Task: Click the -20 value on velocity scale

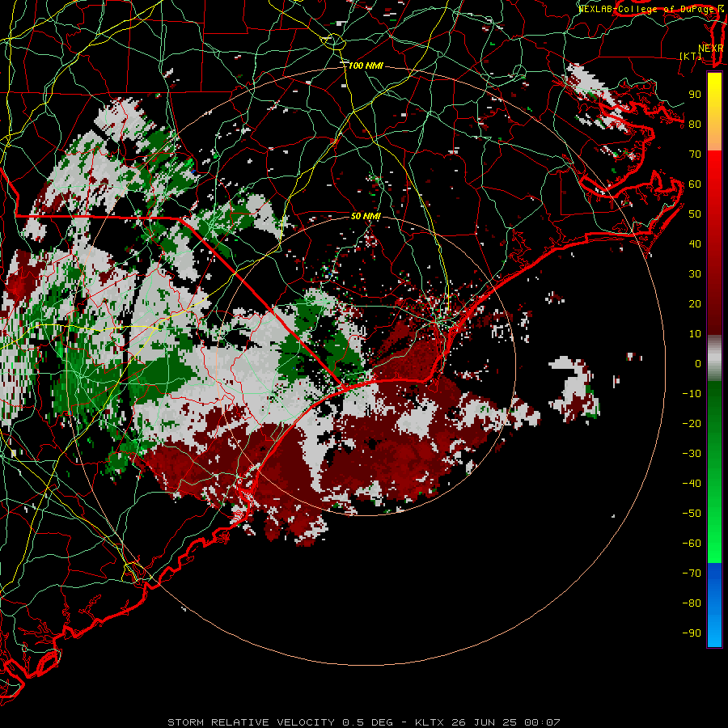Action: [692, 424]
